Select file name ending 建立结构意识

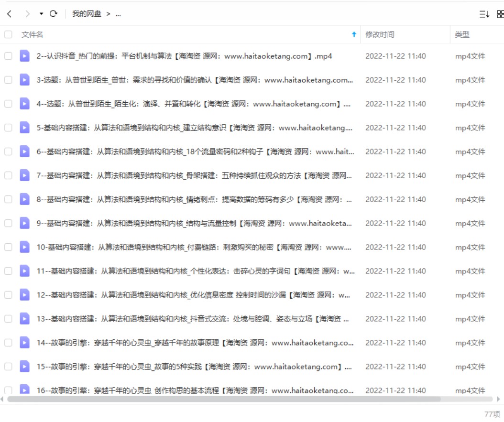[195, 128]
